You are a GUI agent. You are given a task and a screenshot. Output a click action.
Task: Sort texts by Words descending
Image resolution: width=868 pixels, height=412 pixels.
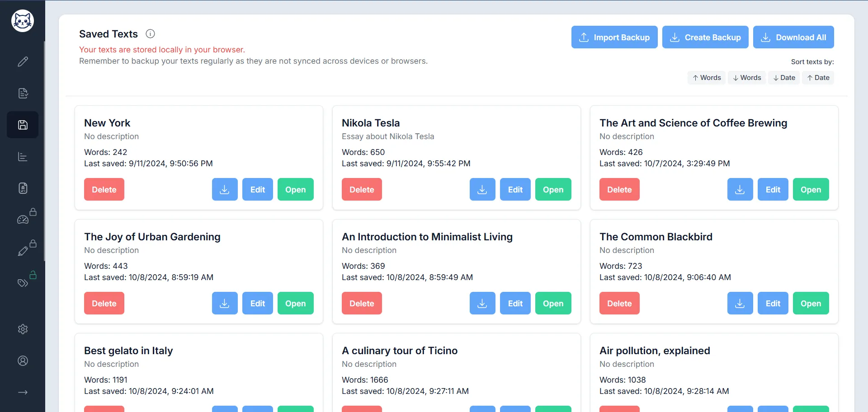[747, 78]
